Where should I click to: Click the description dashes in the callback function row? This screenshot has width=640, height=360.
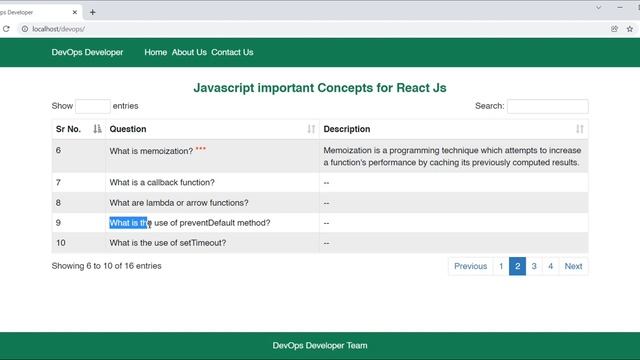(326, 183)
